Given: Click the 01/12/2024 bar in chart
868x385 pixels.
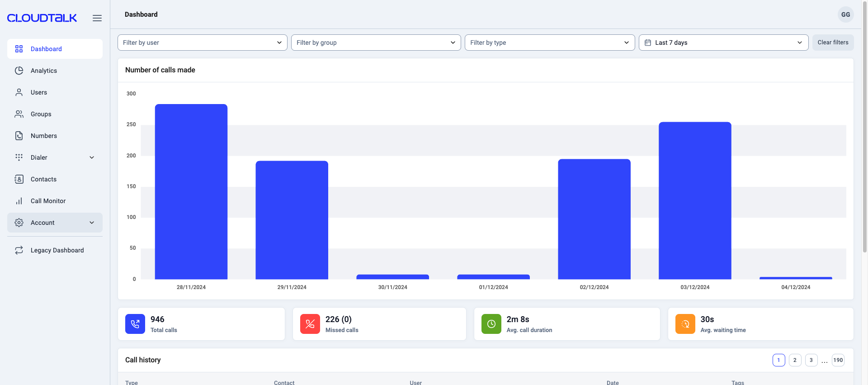Looking at the screenshot, I should pos(494,277).
